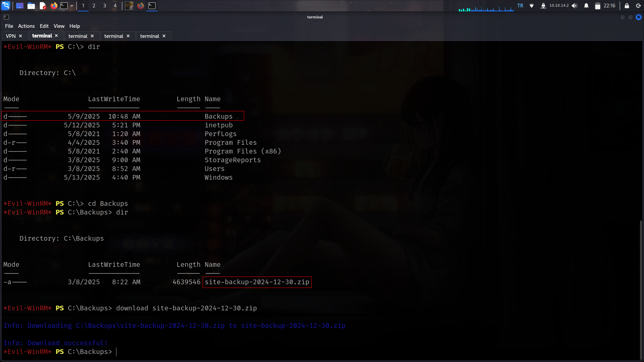This screenshot has width=644, height=362.
Task: Click the lock screen icon
Action: (x=627, y=6)
